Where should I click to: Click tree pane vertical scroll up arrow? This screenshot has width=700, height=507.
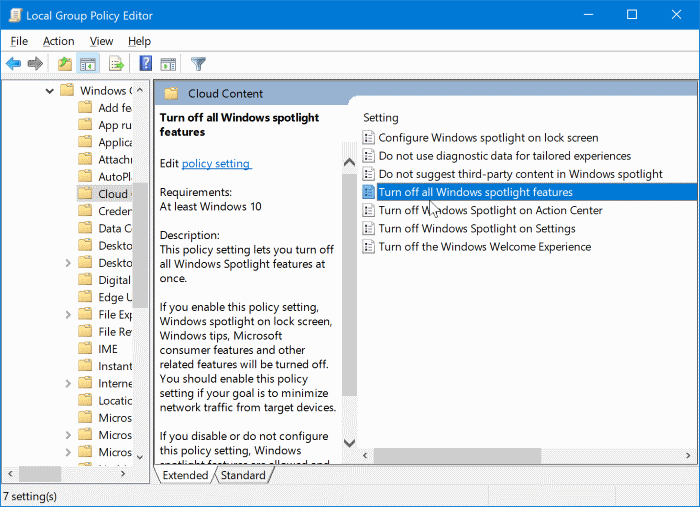tap(140, 90)
